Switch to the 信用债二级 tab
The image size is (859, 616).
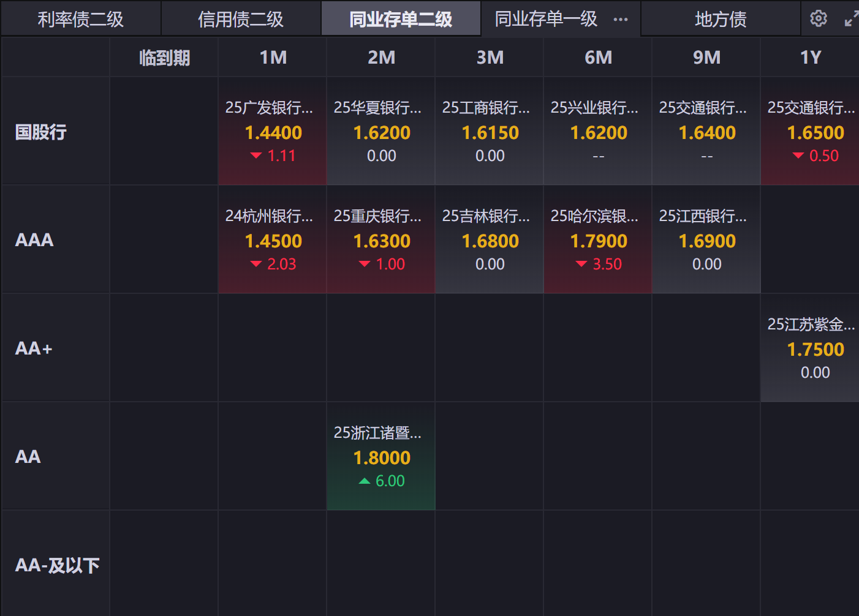pos(241,20)
